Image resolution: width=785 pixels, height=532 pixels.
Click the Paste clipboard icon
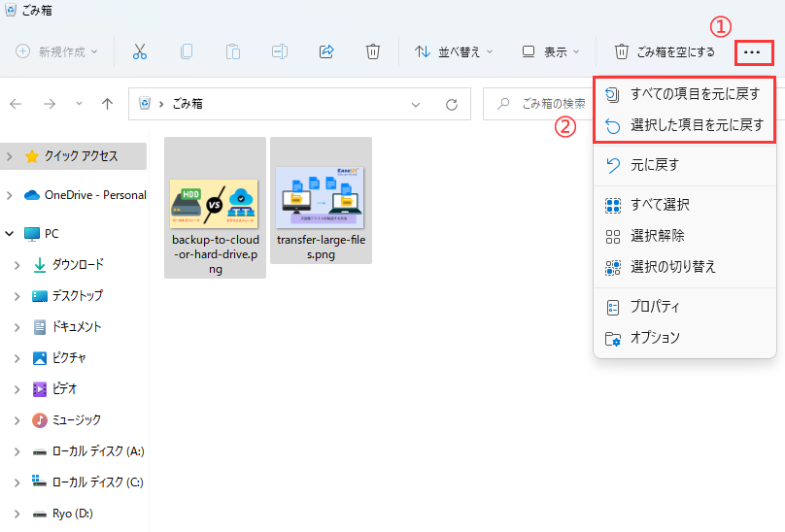[x=233, y=51]
